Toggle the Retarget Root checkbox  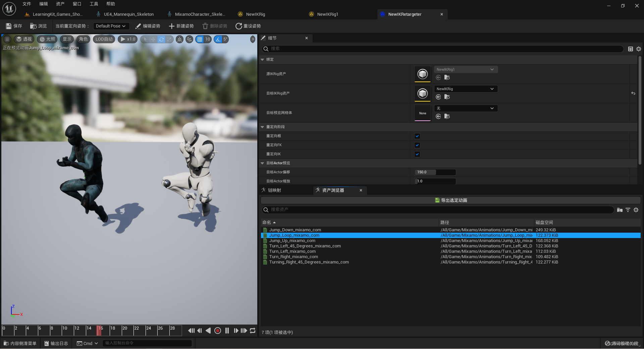[417, 136]
